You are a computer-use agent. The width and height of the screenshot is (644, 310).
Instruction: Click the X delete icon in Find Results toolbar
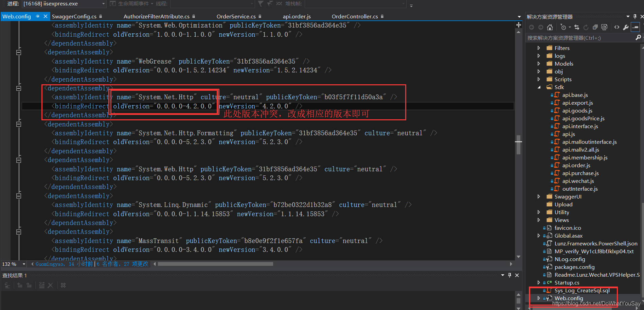(x=50, y=285)
